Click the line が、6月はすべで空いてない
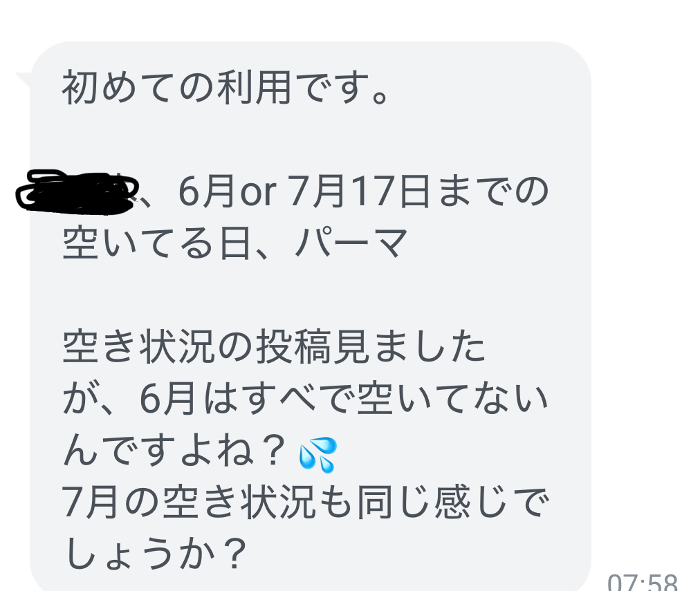 tap(305, 399)
